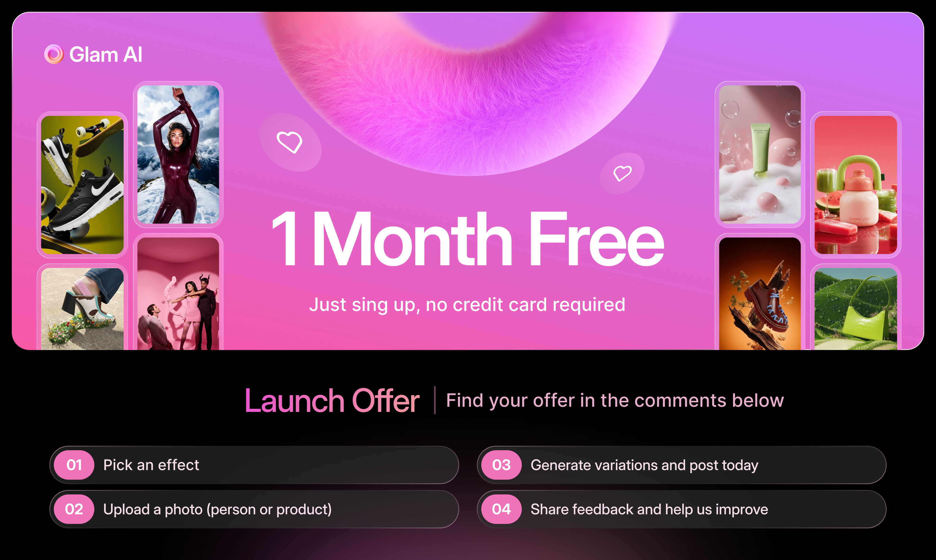Viewport: 936px width, 560px height.
Task: Click the Pick an effect step
Action: tap(254, 465)
